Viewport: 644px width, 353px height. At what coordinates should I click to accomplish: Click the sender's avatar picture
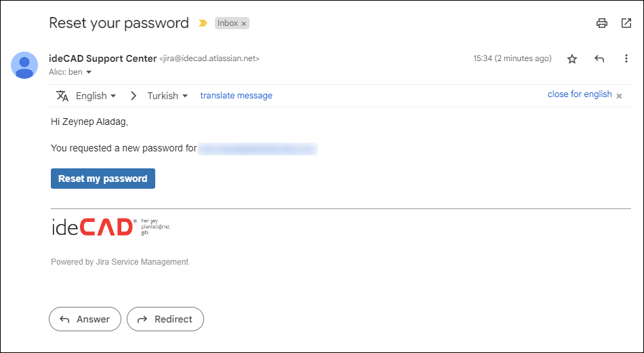tap(24, 65)
